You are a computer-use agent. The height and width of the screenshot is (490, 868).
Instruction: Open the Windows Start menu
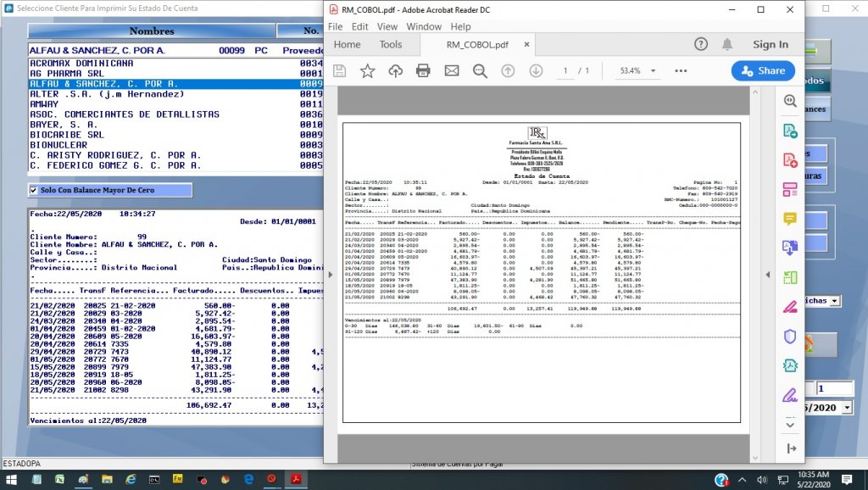pyautogui.click(x=12, y=480)
